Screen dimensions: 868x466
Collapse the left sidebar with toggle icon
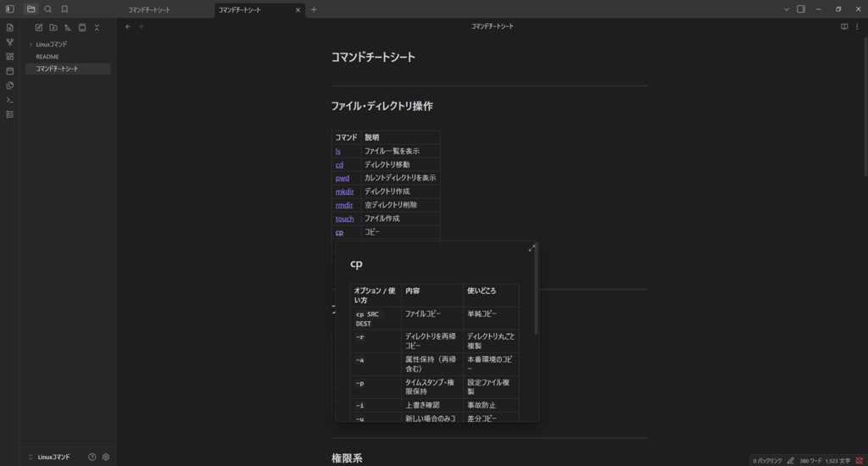pos(10,9)
